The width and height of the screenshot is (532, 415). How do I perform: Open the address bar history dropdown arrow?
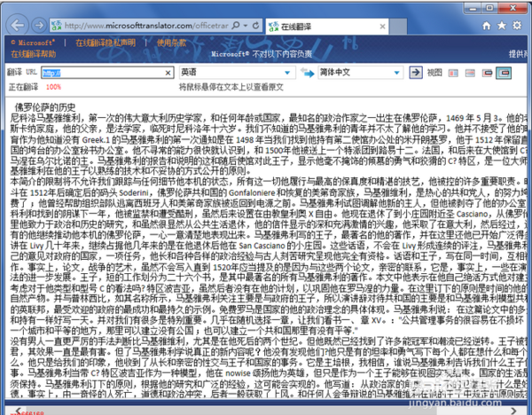coord(246,26)
